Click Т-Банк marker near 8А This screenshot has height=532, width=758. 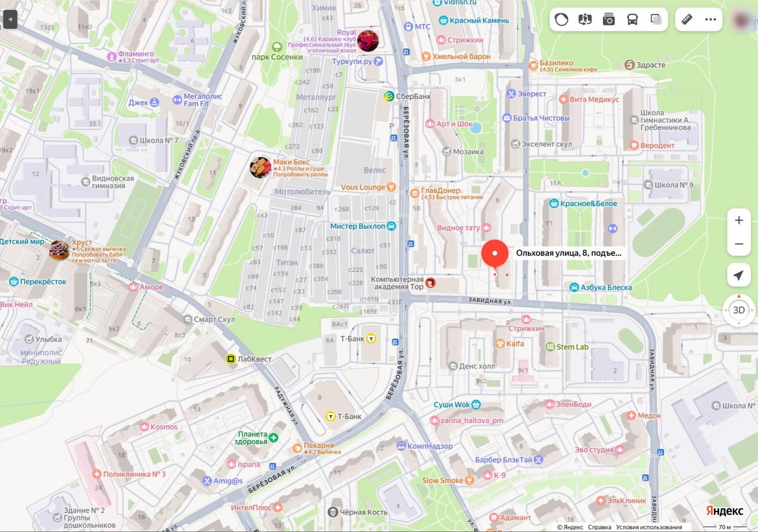[x=371, y=339]
